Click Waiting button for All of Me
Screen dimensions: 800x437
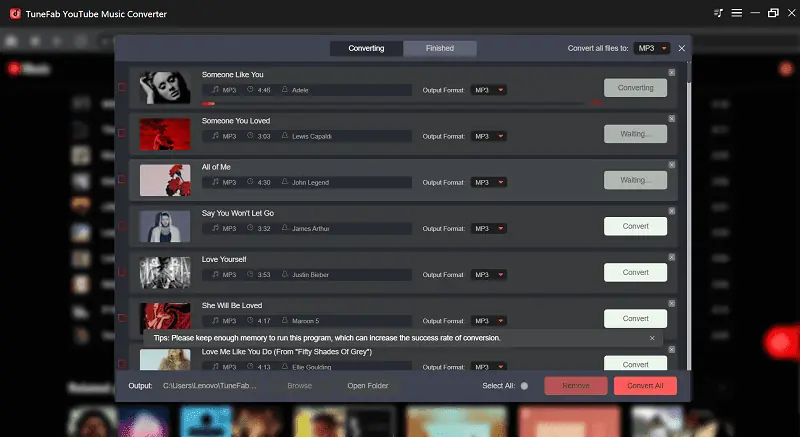click(x=635, y=180)
